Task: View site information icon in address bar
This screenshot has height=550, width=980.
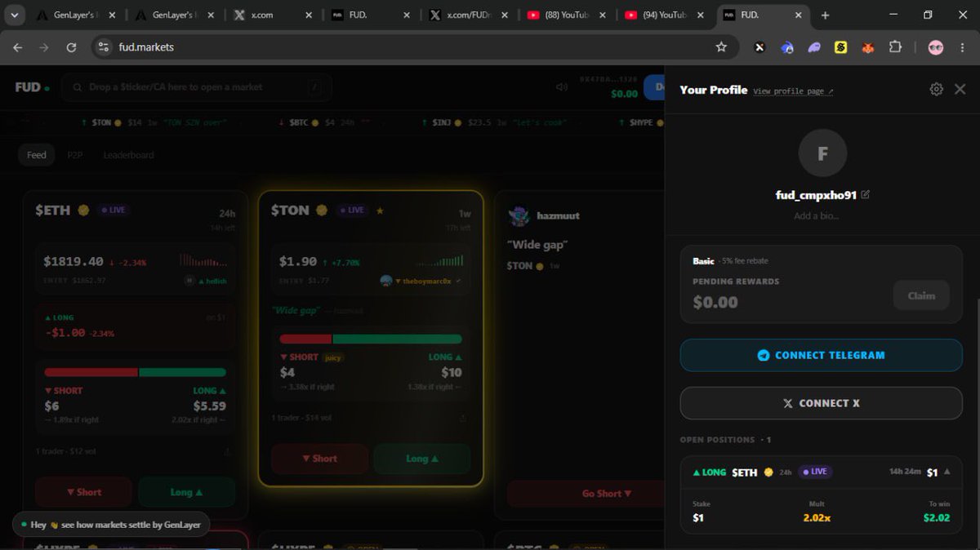Action: click(x=103, y=47)
